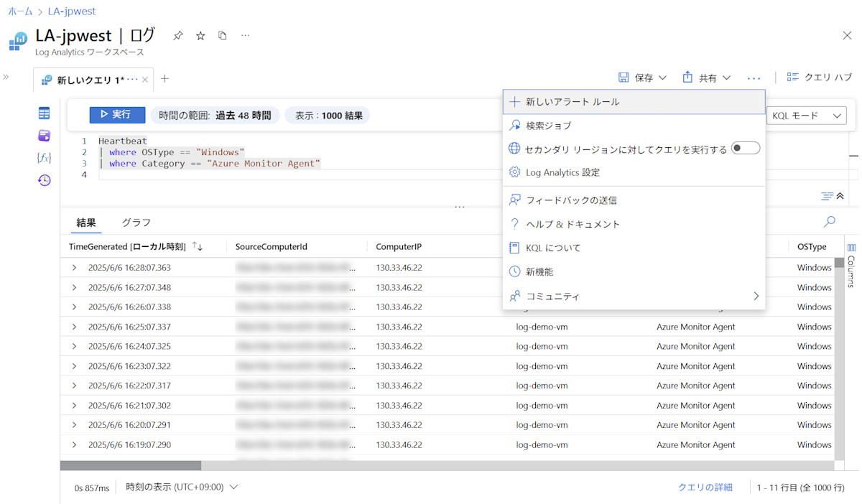Viewport: 862px width, 504px height.
Task: Expand the row 2025/6/6 16:25:07.337
Action: (x=74, y=327)
